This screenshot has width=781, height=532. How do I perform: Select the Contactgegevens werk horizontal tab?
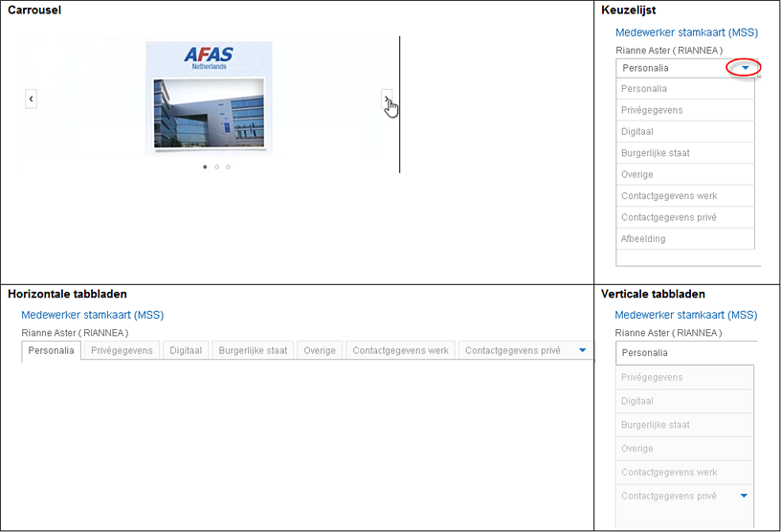coord(400,350)
